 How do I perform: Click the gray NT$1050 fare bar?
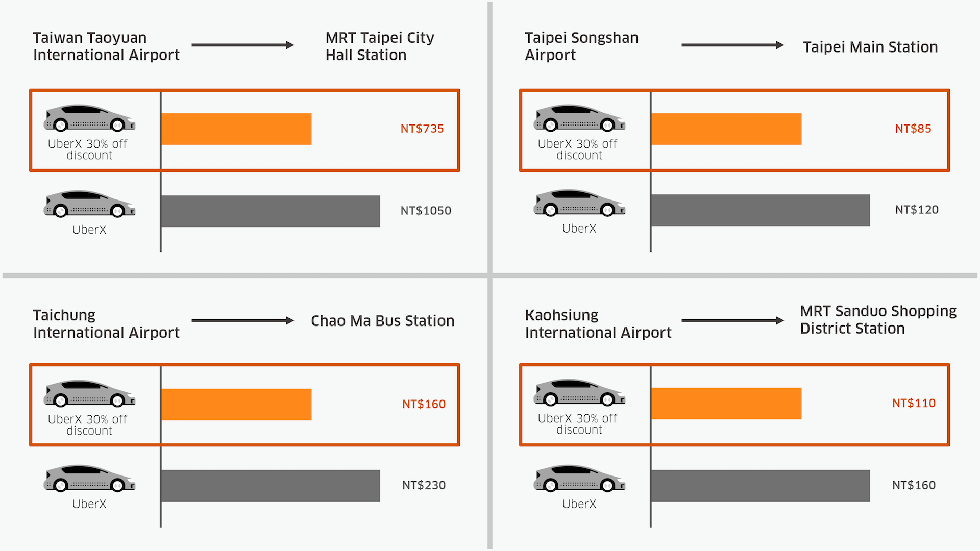point(270,211)
